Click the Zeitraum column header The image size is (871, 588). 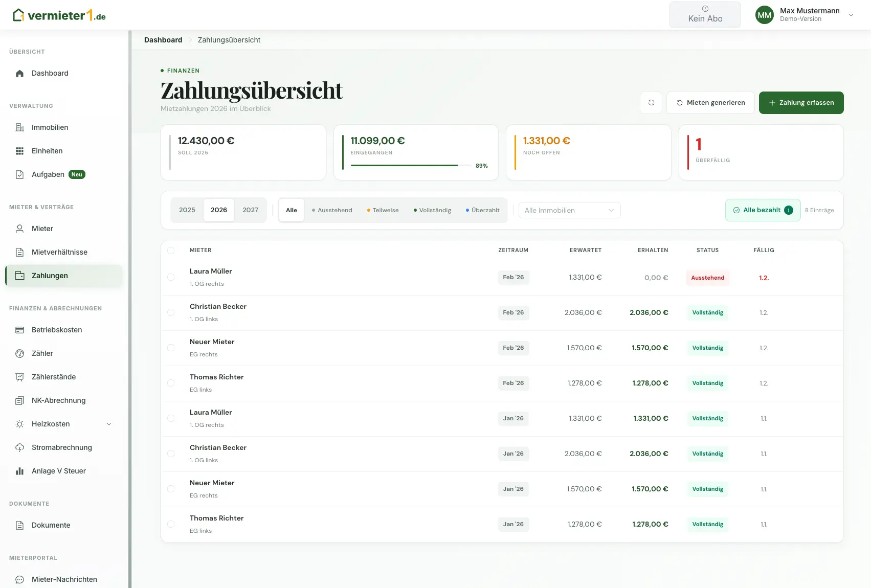[513, 251]
